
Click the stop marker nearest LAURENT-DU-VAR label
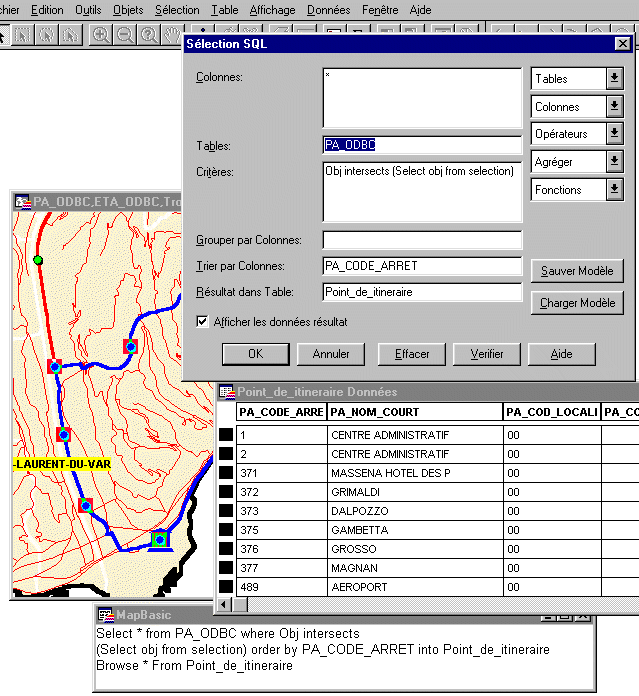pyautogui.click(x=64, y=435)
